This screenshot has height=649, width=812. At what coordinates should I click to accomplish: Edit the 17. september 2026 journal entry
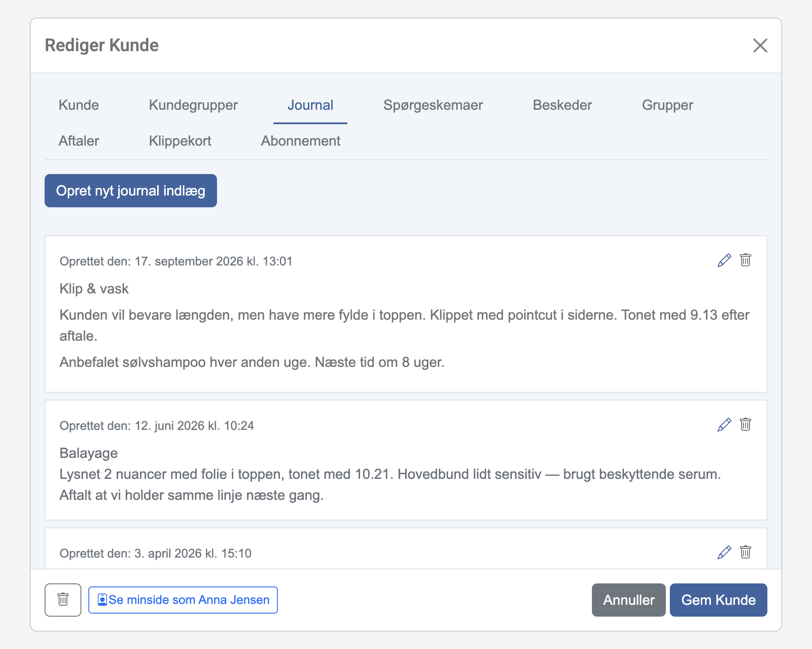coord(724,260)
